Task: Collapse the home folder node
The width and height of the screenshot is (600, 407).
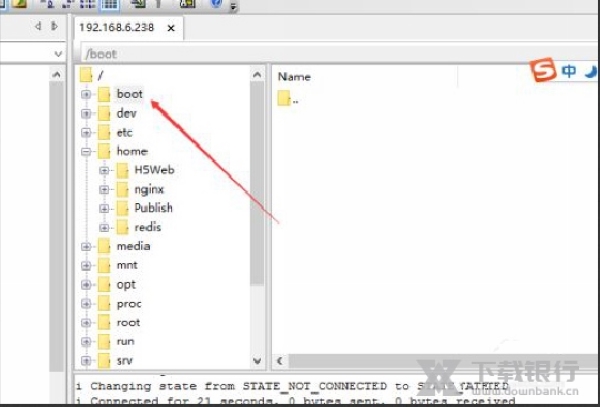Action: [86, 151]
